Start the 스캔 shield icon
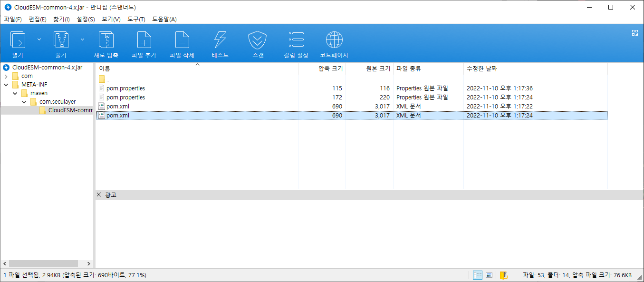Image resolution: width=644 pixels, height=282 pixels. click(258, 40)
